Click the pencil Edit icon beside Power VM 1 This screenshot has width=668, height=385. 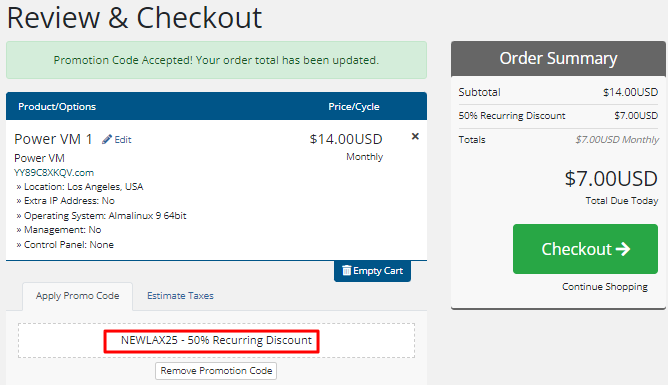[x=107, y=139]
